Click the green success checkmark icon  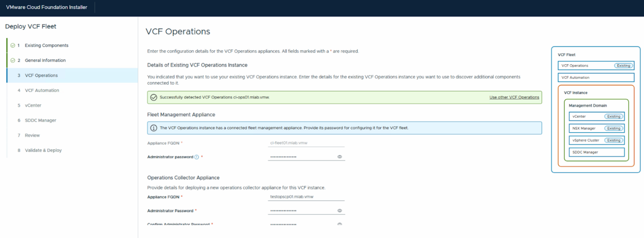pos(154,97)
